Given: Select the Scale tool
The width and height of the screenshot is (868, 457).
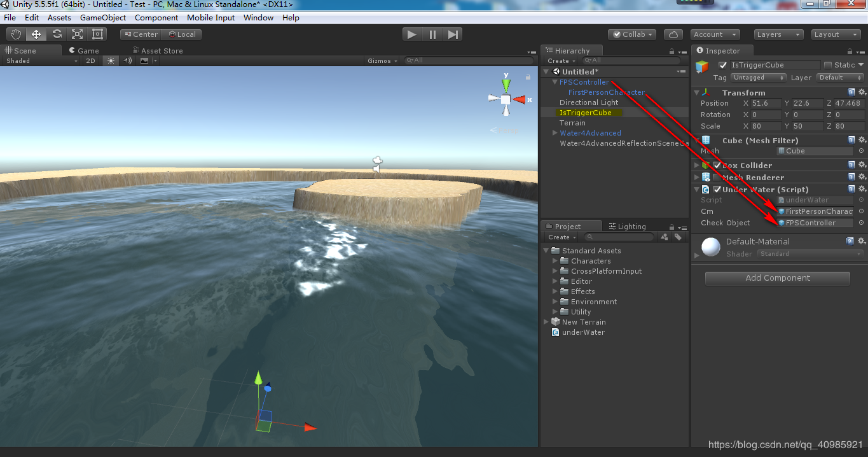Looking at the screenshot, I should [x=76, y=34].
